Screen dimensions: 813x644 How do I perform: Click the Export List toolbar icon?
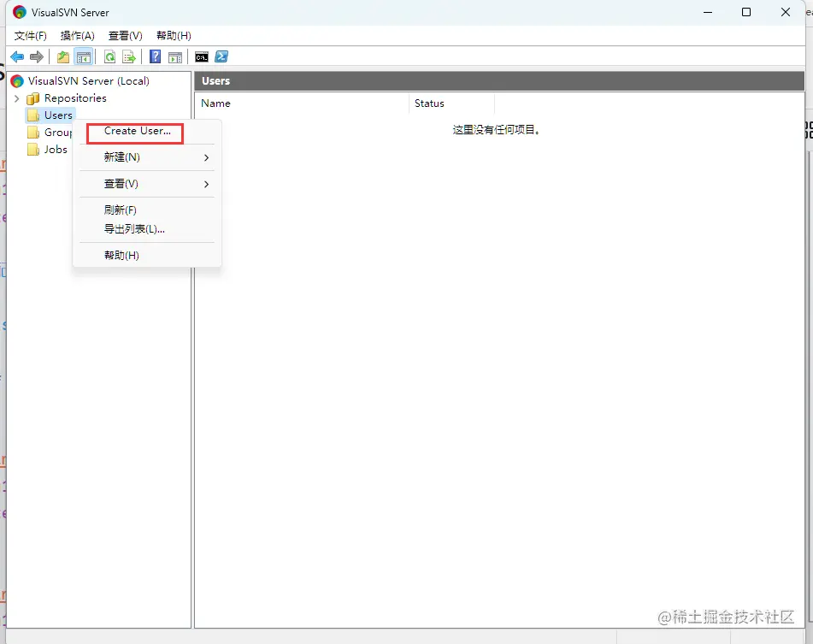[128, 57]
